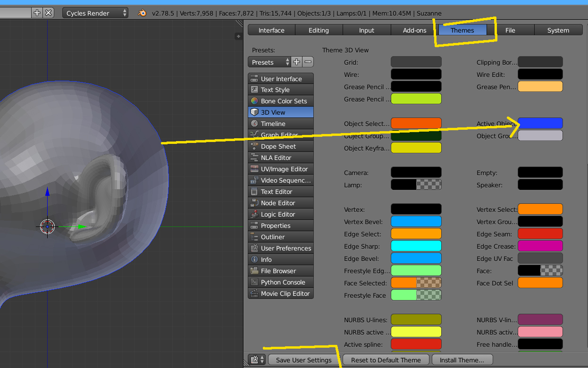Screen dimensions: 588x368
Task: Switch to the System tab
Action: 558,30
